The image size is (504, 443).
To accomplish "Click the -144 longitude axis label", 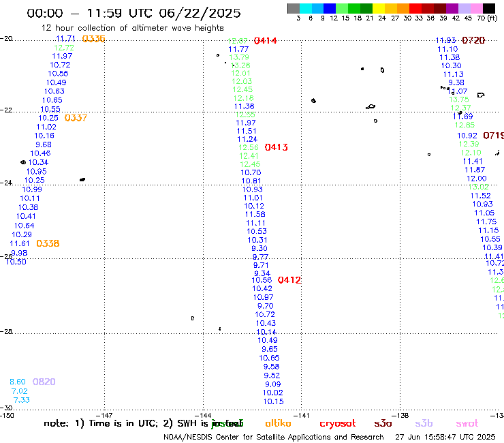I will [x=203, y=415].
